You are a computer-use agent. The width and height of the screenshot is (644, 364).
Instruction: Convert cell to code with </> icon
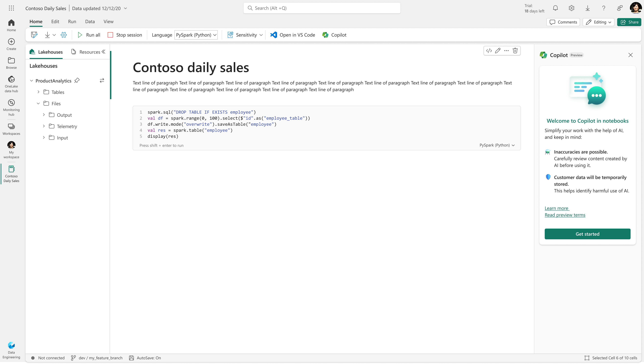(489, 51)
